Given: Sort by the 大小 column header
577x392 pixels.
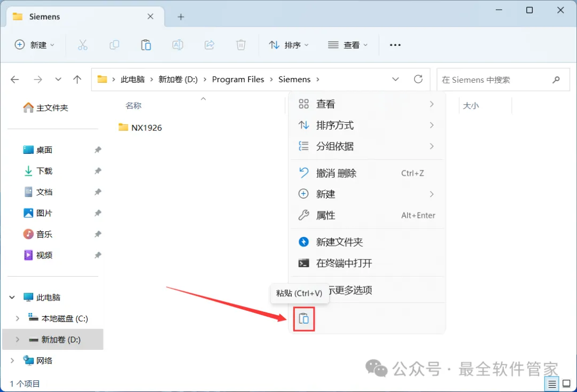Looking at the screenshot, I should (471, 106).
